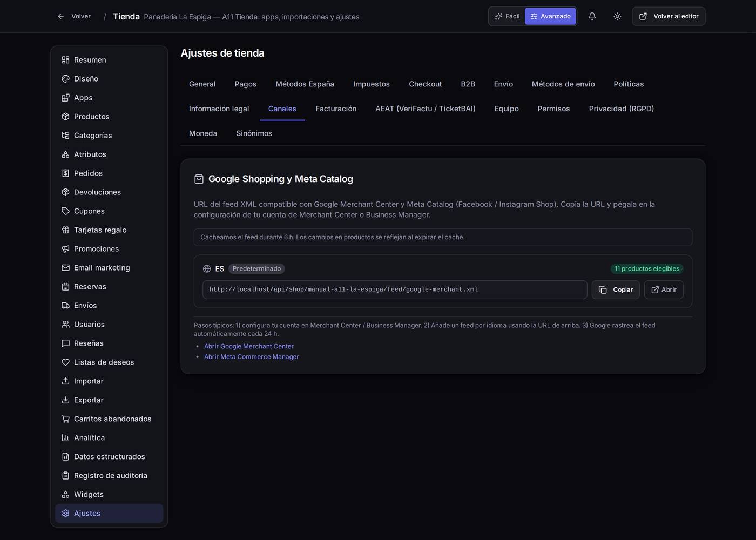Click the feed cache notice text
This screenshot has width=756, height=540.
click(x=333, y=238)
